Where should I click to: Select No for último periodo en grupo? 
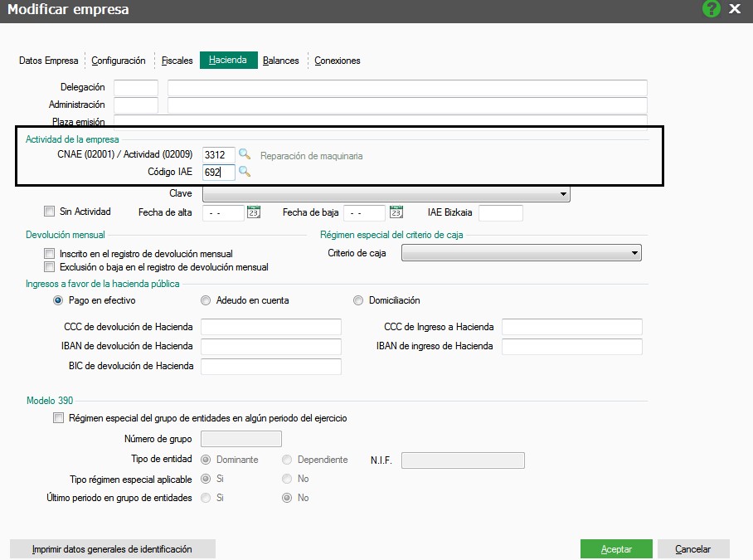coord(287,498)
